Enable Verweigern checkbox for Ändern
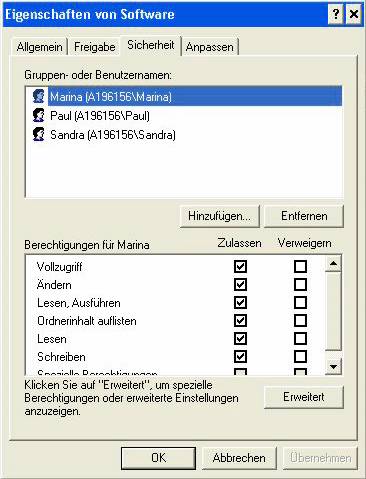Viewport: 366px width, 479px height. (x=300, y=284)
